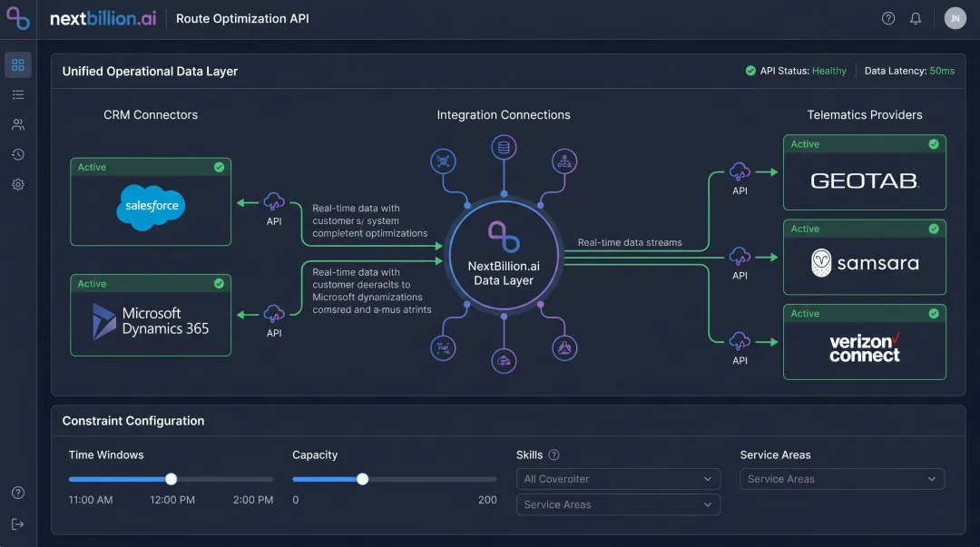Toggle the Salesforce active checkmark

pyautogui.click(x=219, y=167)
